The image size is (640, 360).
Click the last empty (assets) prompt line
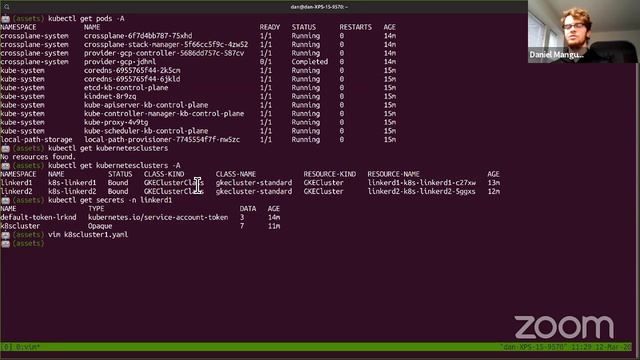tap(23, 244)
